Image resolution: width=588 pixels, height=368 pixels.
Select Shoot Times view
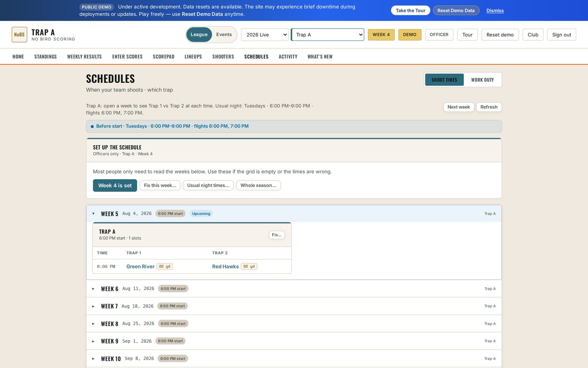444,79
